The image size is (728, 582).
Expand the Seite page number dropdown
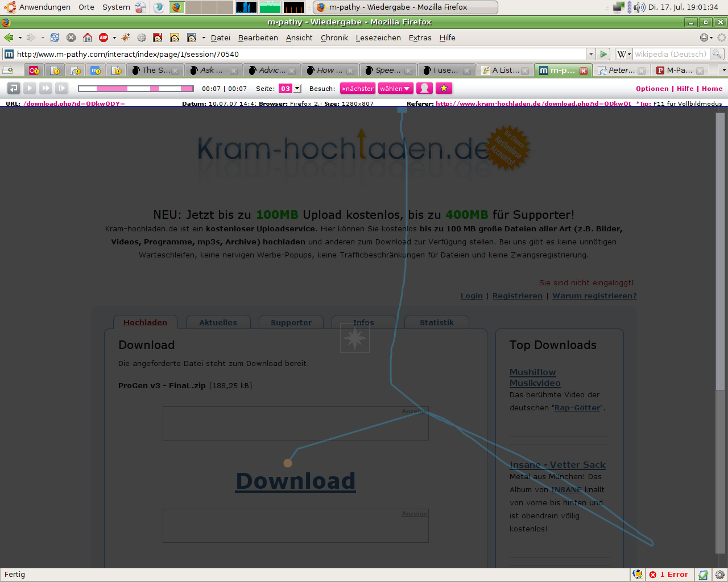click(297, 89)
